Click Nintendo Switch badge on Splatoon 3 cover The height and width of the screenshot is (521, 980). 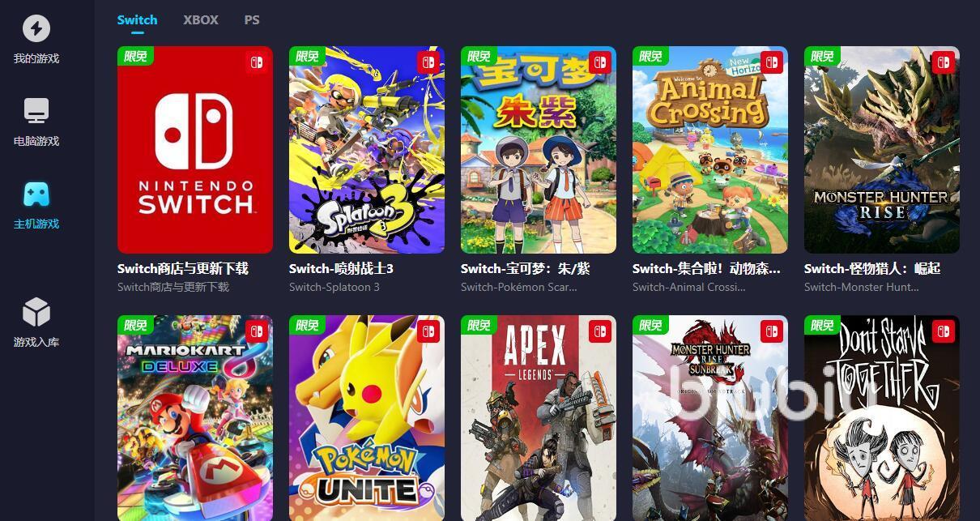tap(428, 62)
